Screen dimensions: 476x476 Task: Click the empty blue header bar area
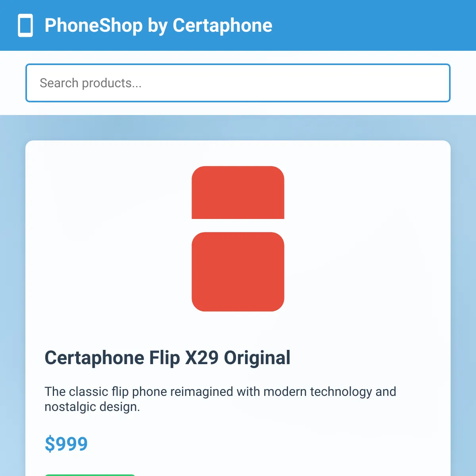(373, 25)
